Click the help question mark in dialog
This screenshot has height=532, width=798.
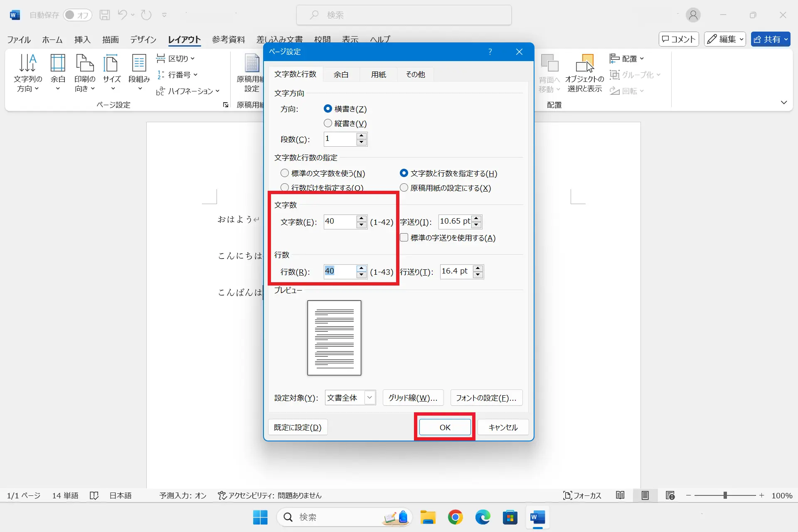[490, 52]
